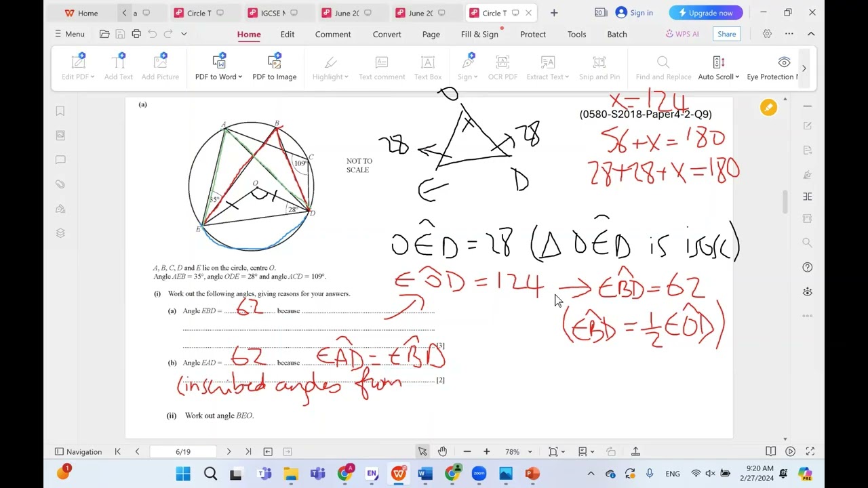Select the Add Text tool
The image size is (868, 488).
(x=119, y=68)
